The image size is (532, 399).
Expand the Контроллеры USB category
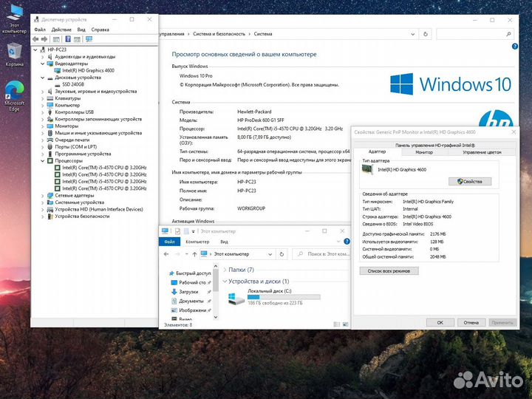point(43,112)
